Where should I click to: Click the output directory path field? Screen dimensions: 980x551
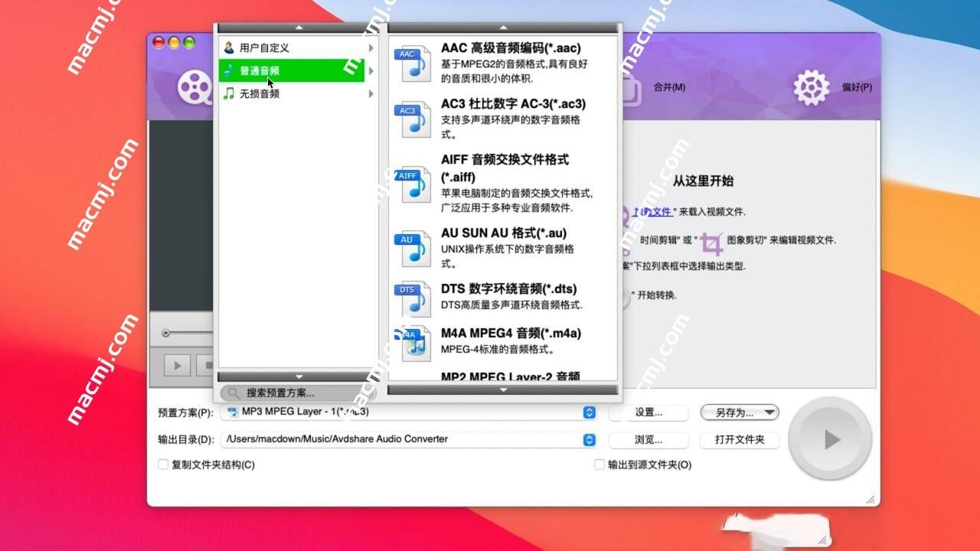[402, 439]
